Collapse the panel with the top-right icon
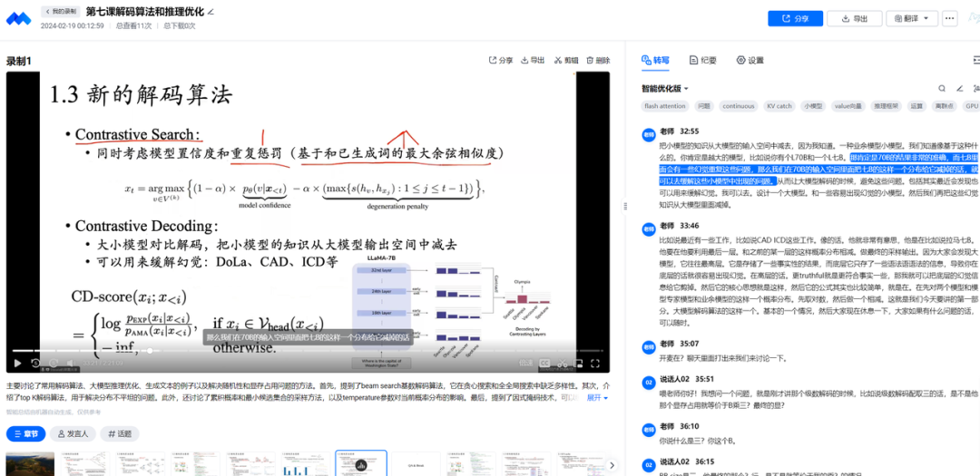Image resolution: width=980 pixels, height=476 pixels. point(976,60)
